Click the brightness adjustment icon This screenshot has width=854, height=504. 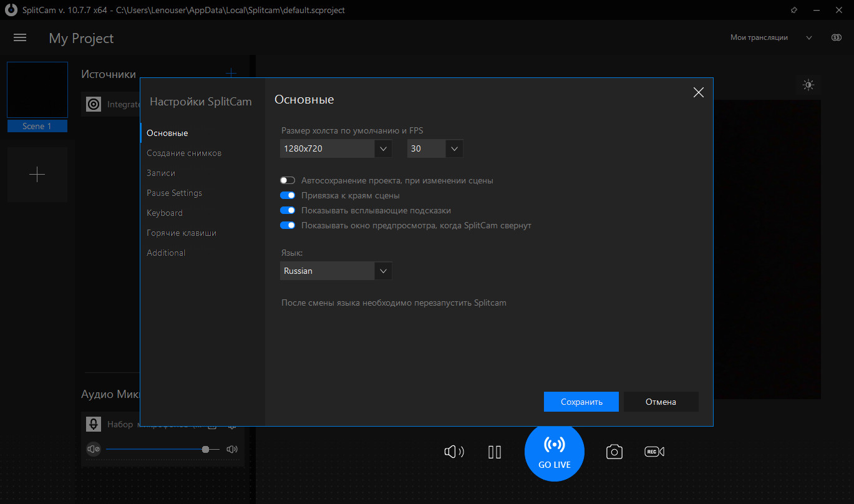[808, 85]
